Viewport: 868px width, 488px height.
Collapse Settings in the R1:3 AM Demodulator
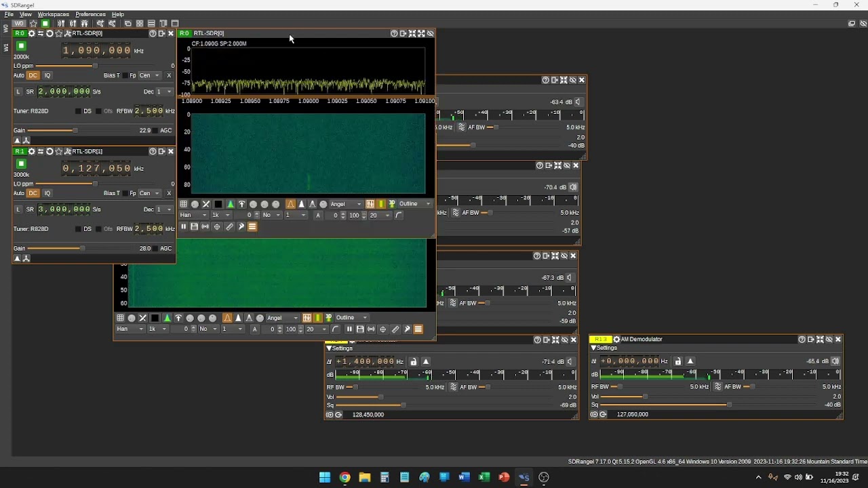tap(604, 348)
